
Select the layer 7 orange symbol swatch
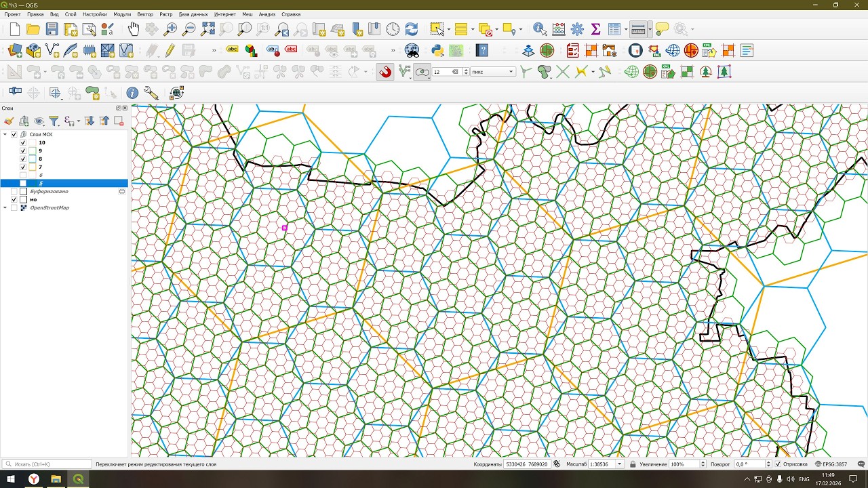click(33, 167)
